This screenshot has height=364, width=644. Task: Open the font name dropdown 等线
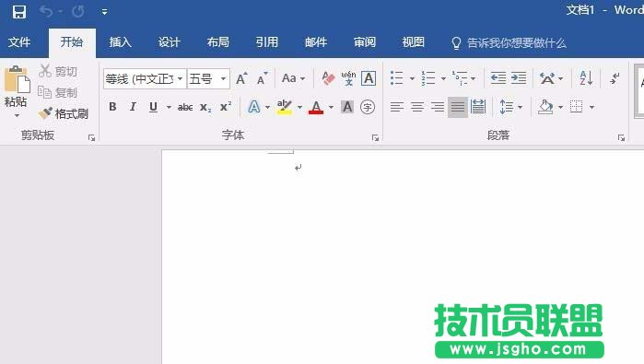(x=181, y=78)
